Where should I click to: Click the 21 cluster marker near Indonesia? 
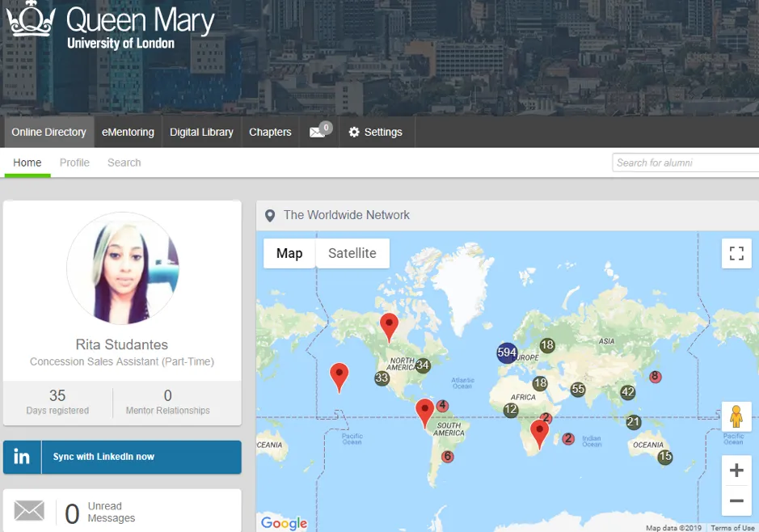(x=633, y=422)
